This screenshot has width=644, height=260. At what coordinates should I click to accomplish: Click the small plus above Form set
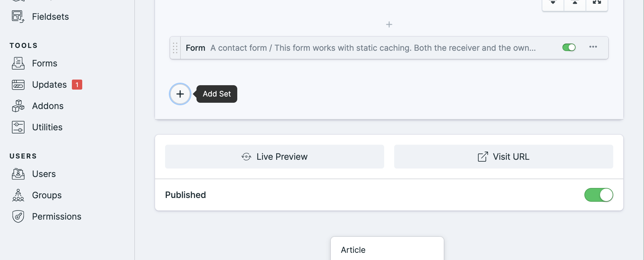click(389, 24)
